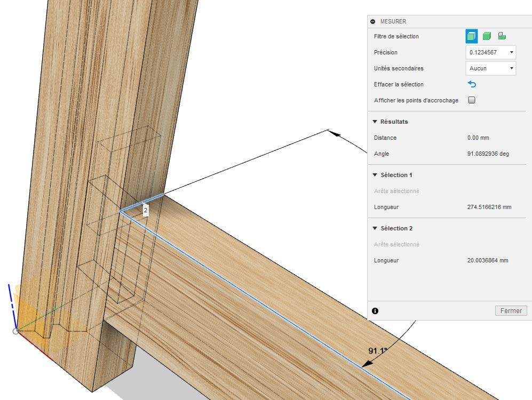Collapse the Résultats section
This screenshot has height=400, width=532.
(375, 122)
